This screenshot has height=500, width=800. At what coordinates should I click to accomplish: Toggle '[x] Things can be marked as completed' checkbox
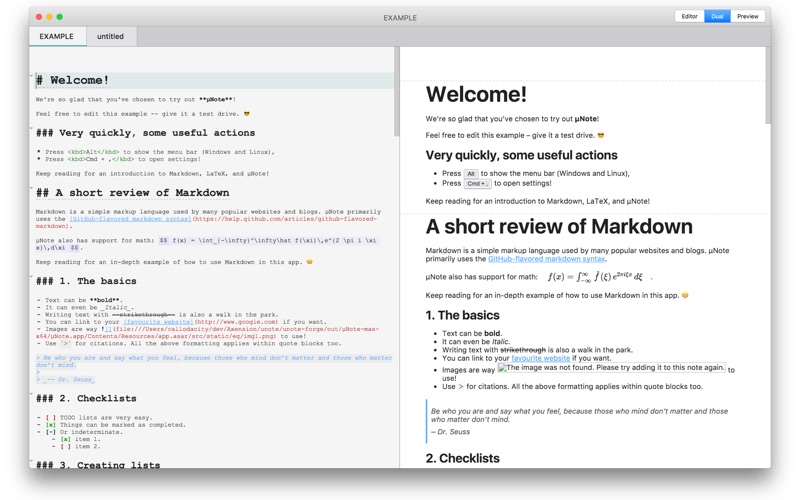pos(51,425)
